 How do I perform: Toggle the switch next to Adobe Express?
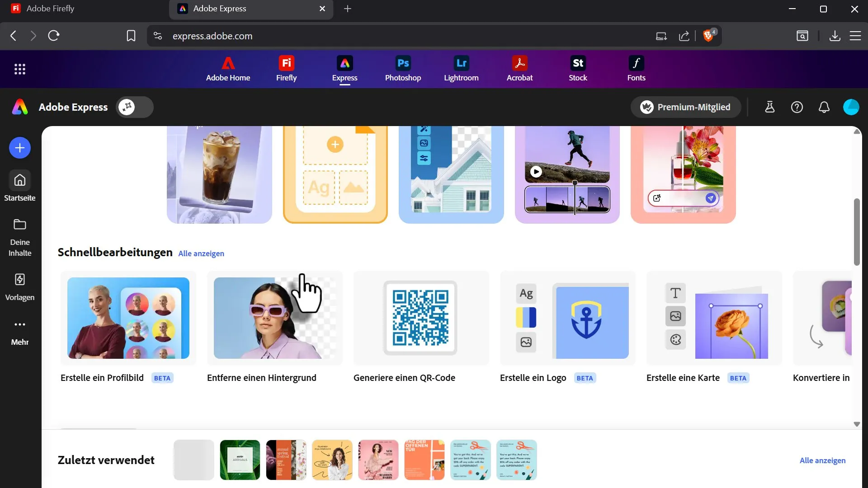tap(135, 107)
